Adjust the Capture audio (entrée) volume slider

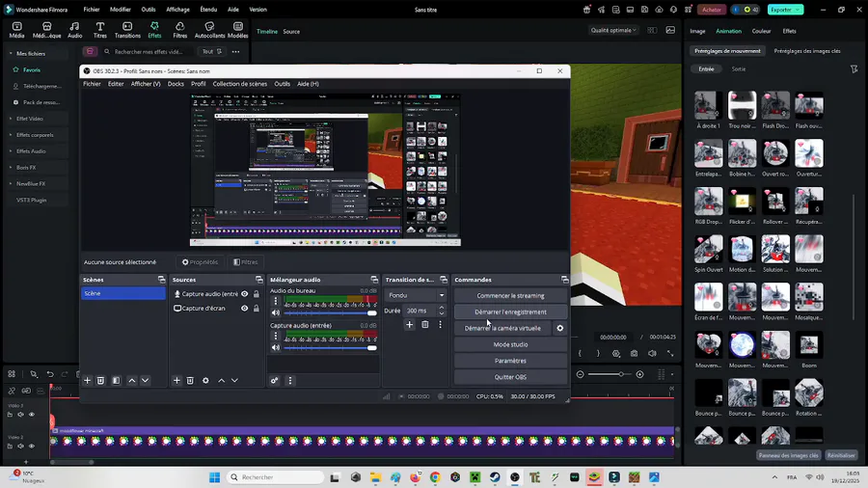point(331,348)
